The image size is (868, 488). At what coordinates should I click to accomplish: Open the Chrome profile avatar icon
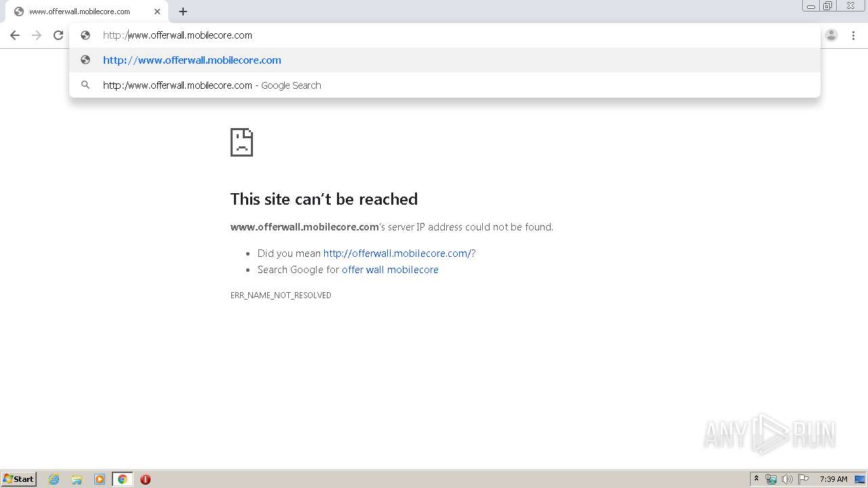pos(831,35)
